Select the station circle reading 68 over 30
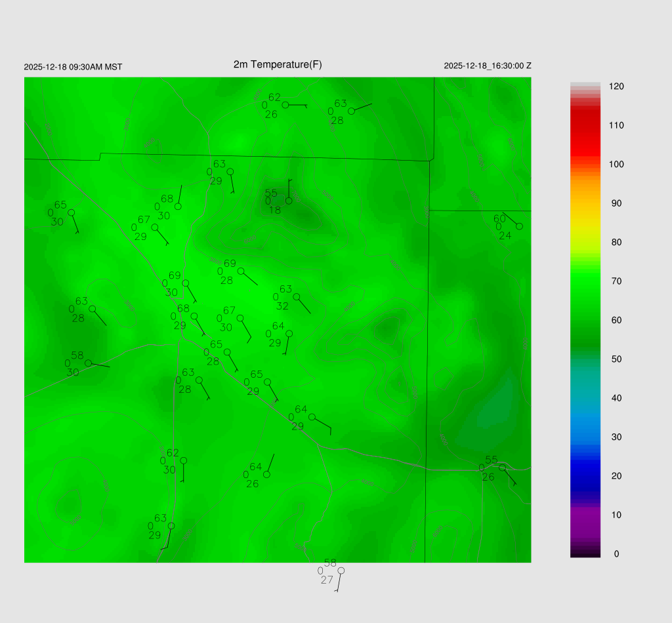This screenshot has width=672, height=623. 178,207
